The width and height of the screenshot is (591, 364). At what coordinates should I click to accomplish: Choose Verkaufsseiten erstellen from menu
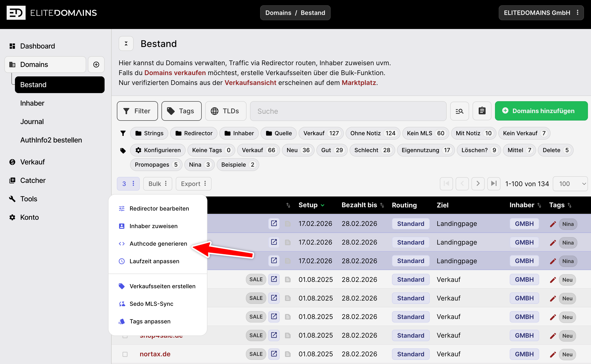[158, 286]
